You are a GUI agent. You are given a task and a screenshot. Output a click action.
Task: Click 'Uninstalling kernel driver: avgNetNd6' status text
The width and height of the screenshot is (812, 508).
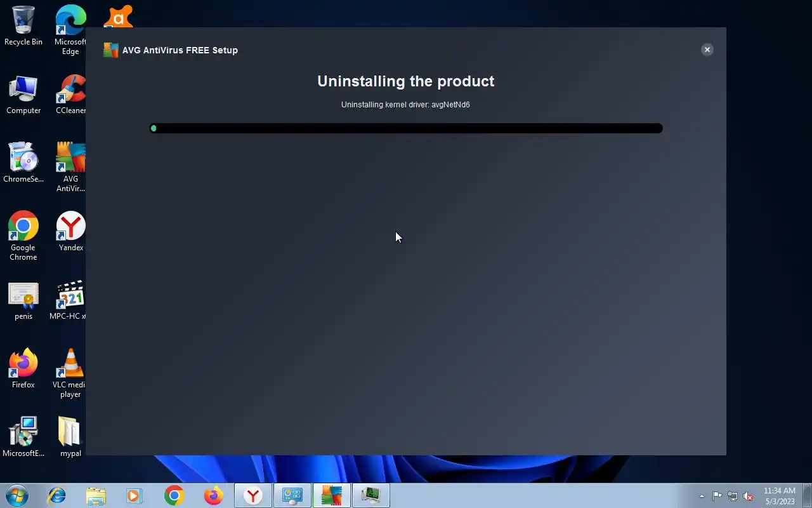[405, 105]
